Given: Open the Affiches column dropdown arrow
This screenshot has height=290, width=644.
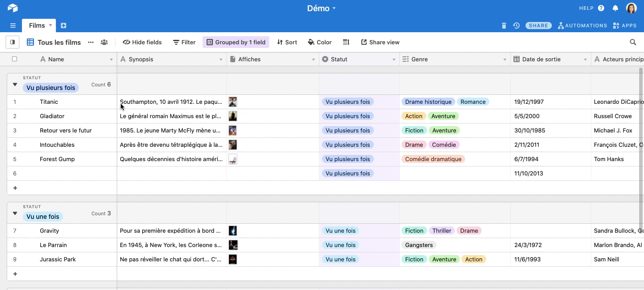Looking at the screenshot, I should [314, 60].
